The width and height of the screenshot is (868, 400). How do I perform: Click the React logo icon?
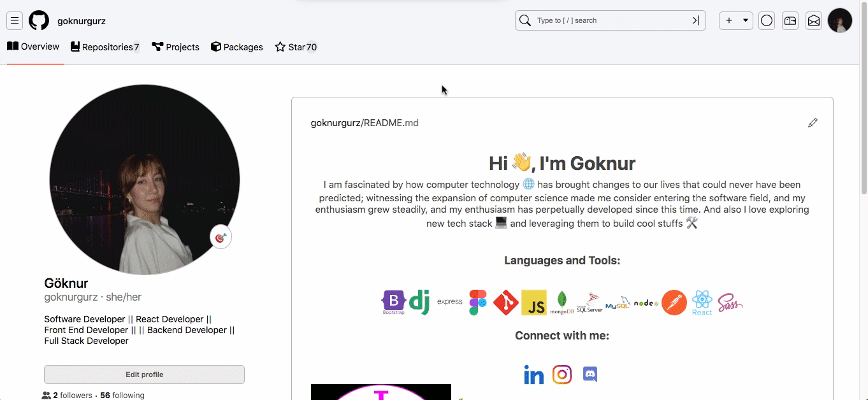702,303
